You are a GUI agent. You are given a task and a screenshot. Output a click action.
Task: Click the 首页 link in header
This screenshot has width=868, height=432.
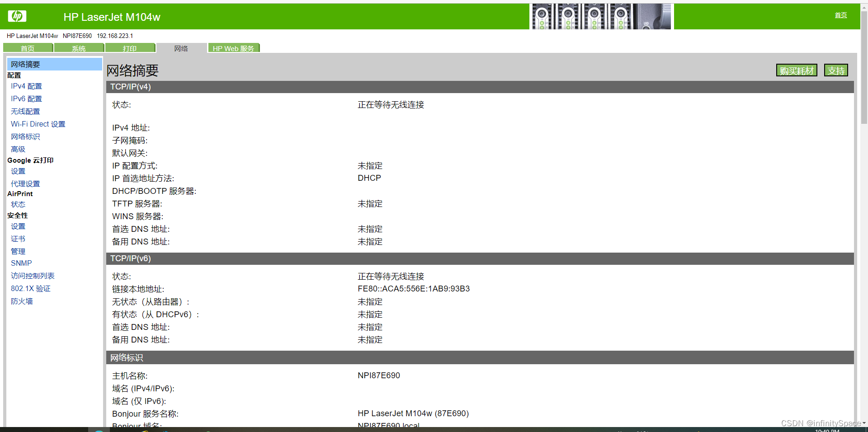(x=840, y=15)
